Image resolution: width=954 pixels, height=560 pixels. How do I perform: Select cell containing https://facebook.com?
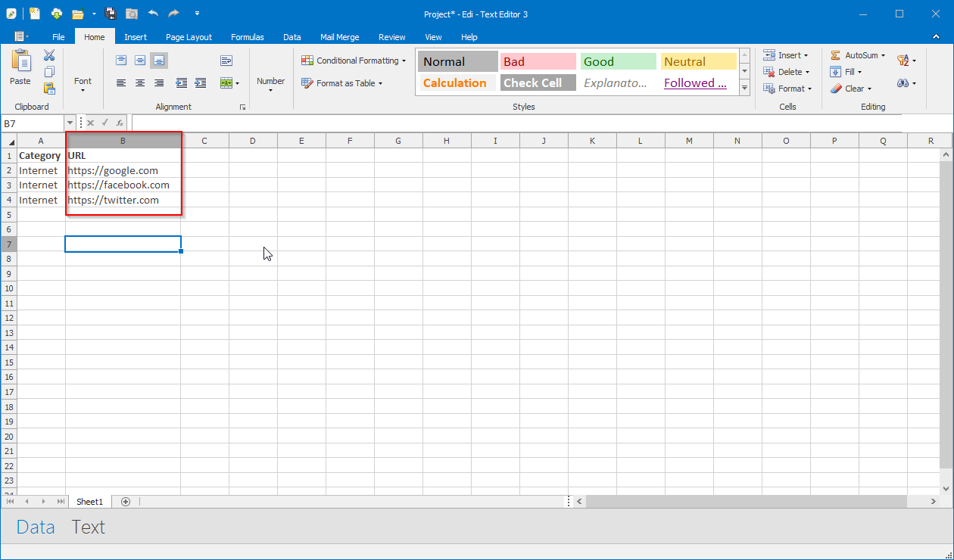pos(123,185)
